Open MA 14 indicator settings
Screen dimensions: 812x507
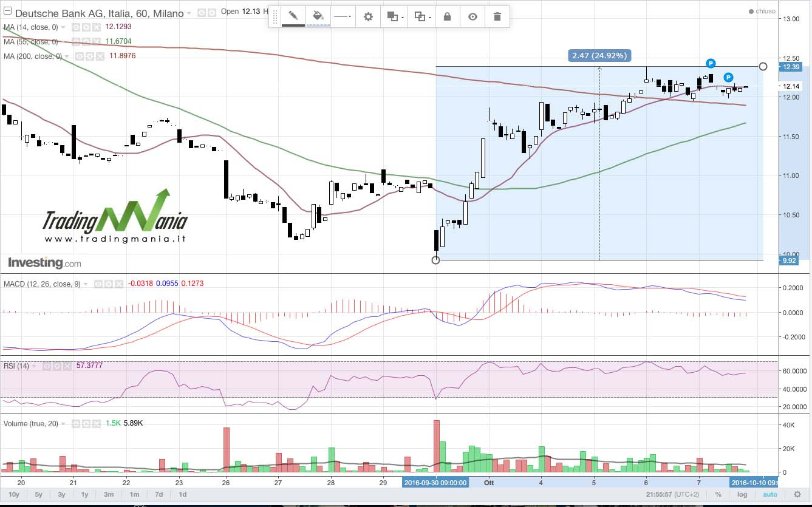[86, 27]
